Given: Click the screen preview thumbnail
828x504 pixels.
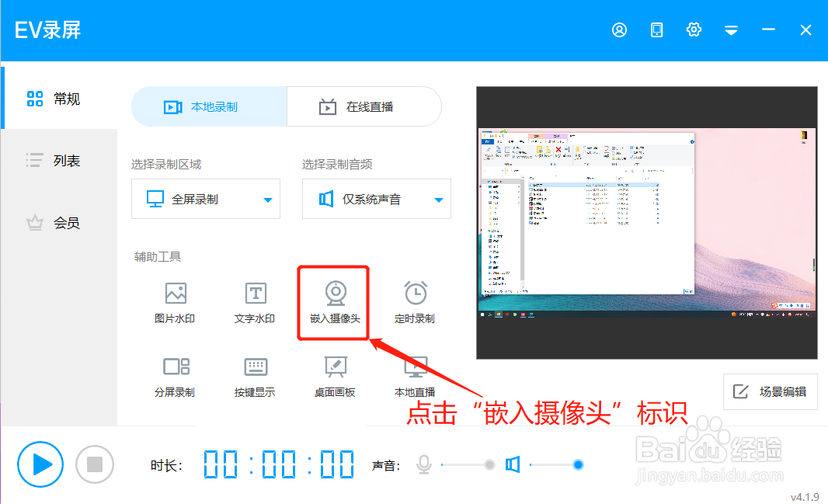Looking at the screenshot, I should 647,223.
